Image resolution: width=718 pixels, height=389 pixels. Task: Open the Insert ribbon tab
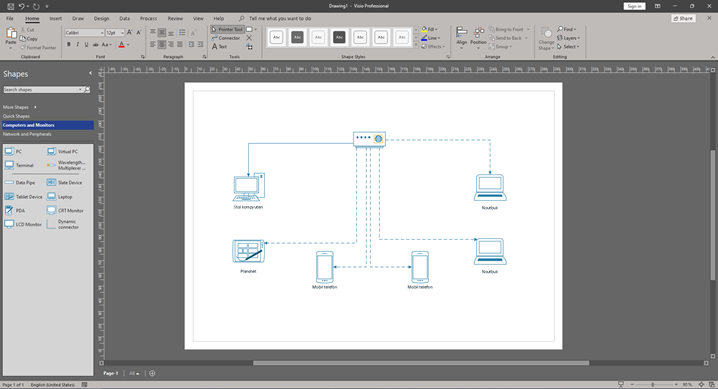click(x=55, y=19)
